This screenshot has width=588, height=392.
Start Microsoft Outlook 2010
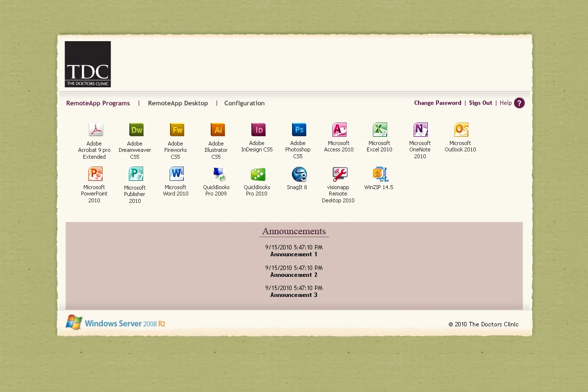point(462,129)
